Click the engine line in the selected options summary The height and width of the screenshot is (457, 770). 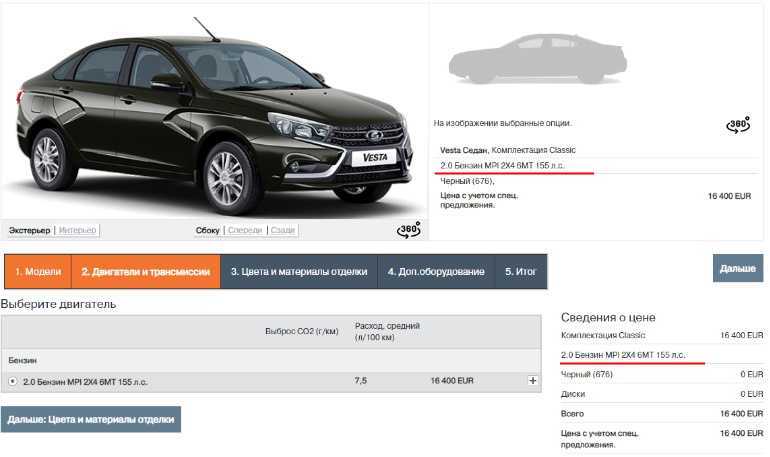click(x=502, y=165)
